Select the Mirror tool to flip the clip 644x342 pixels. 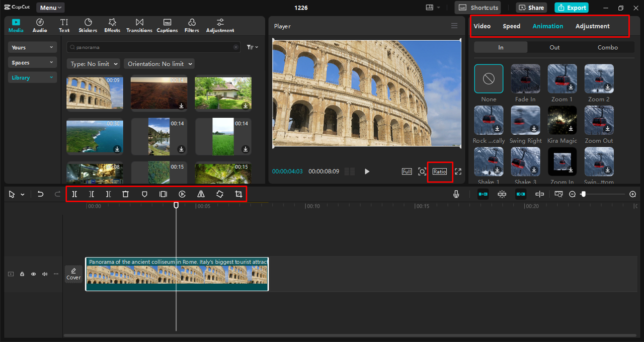[201, 194]
